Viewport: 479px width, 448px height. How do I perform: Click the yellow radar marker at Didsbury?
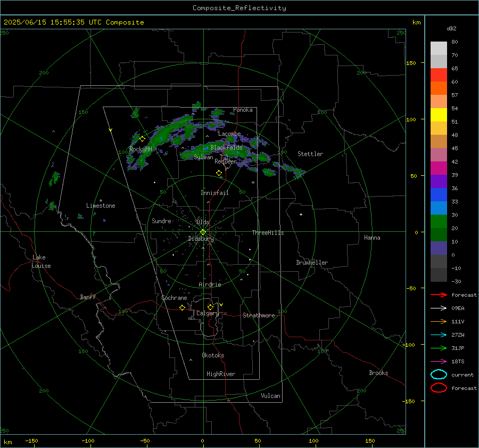click(203, 232)
